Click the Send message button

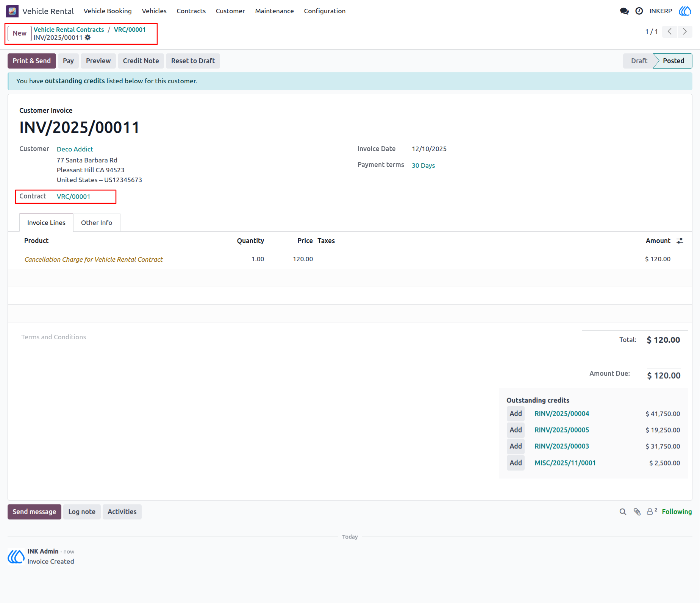34,512
